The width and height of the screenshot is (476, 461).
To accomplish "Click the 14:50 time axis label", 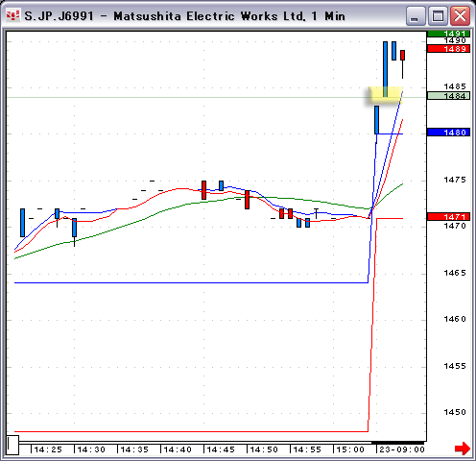I will tap(264, 449).
